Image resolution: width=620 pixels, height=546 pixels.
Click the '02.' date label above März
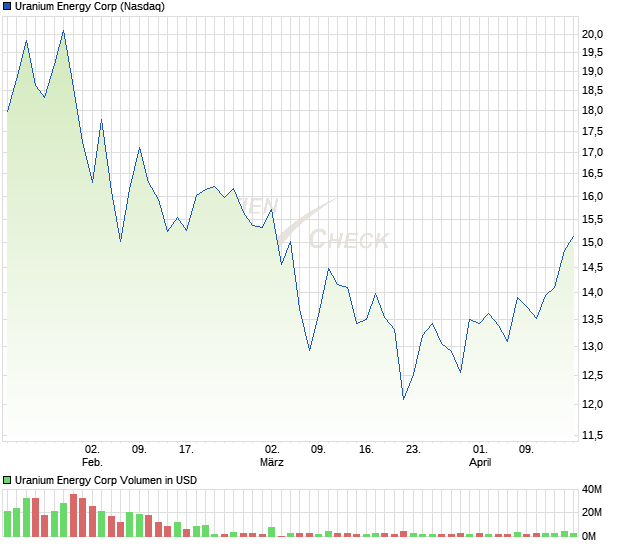pos(272,450)
